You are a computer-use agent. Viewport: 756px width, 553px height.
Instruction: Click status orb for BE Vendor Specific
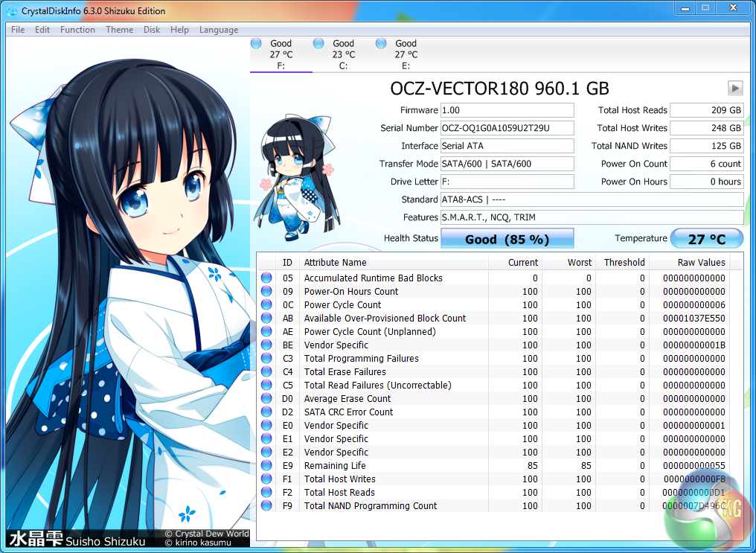tap(266, 345)
